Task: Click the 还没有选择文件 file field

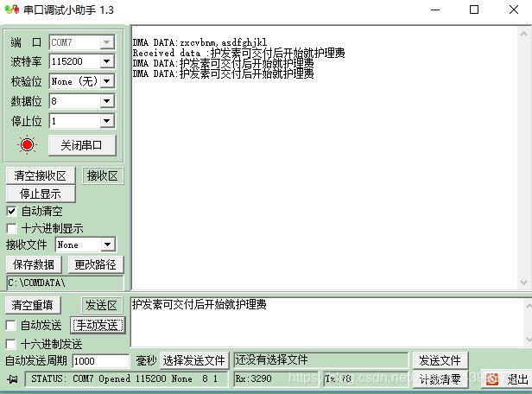Action: tap(321, 359)
